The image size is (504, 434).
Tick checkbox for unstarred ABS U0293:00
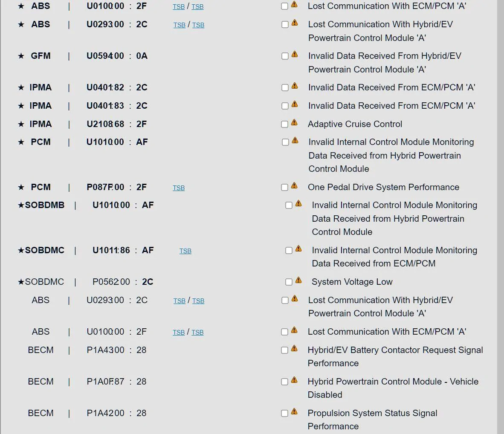[x=285, y=301]
